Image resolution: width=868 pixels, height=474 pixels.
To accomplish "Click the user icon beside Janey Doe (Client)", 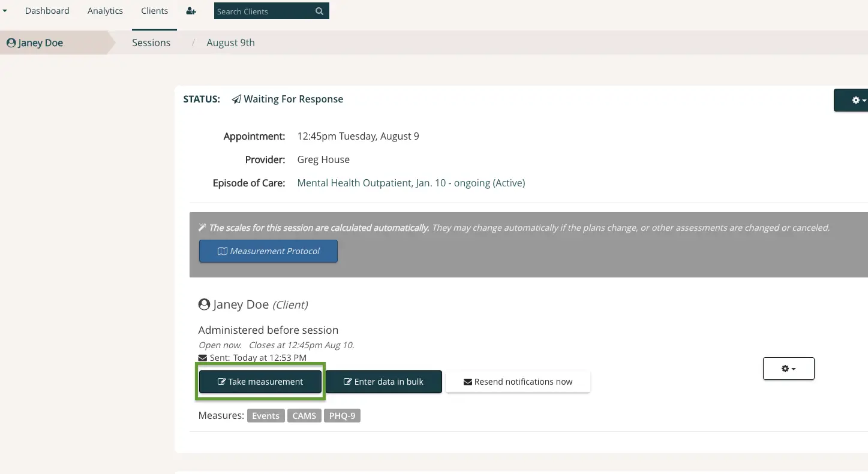I will pyautogui.click(x=204, y=304).
